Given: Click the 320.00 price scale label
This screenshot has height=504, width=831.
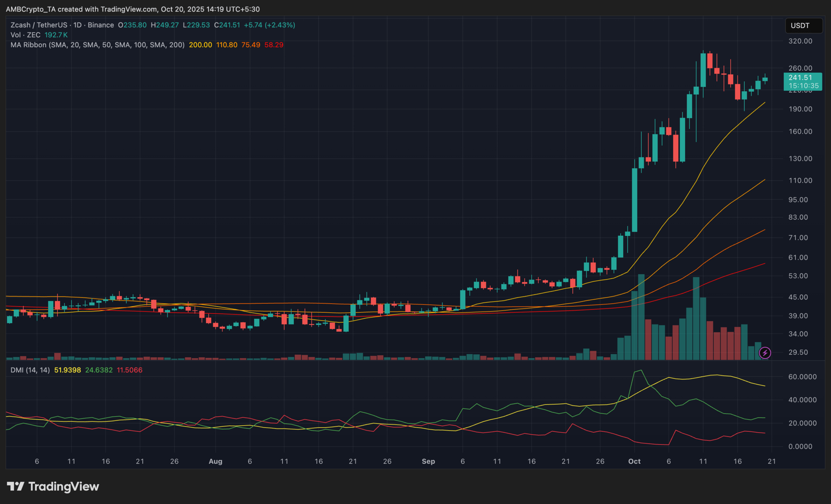Looking at the screenshot, I should click(x=800, y=41).
